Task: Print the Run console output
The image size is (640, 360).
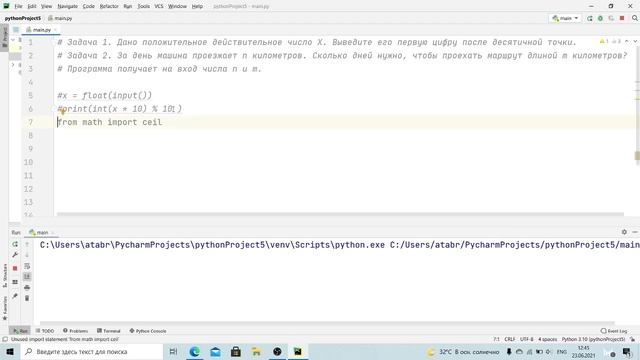Action: point(27,287)
